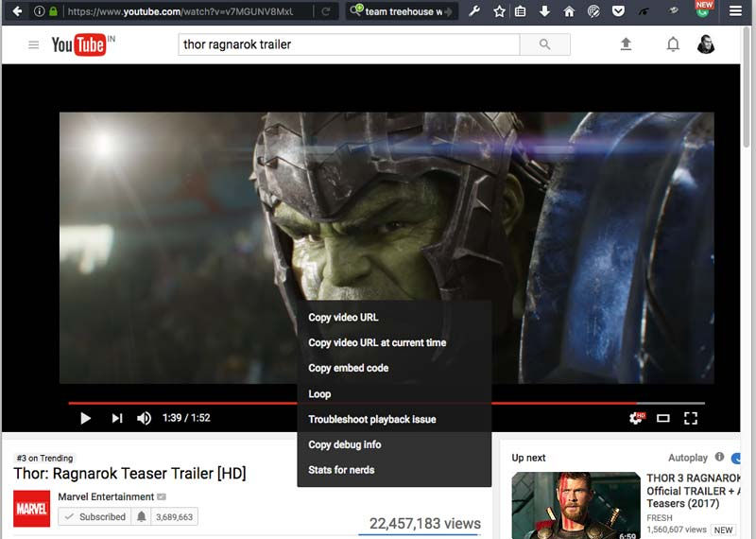Bookmark this page with the star icon
The image size is (756, 539).
click(499, 11)
